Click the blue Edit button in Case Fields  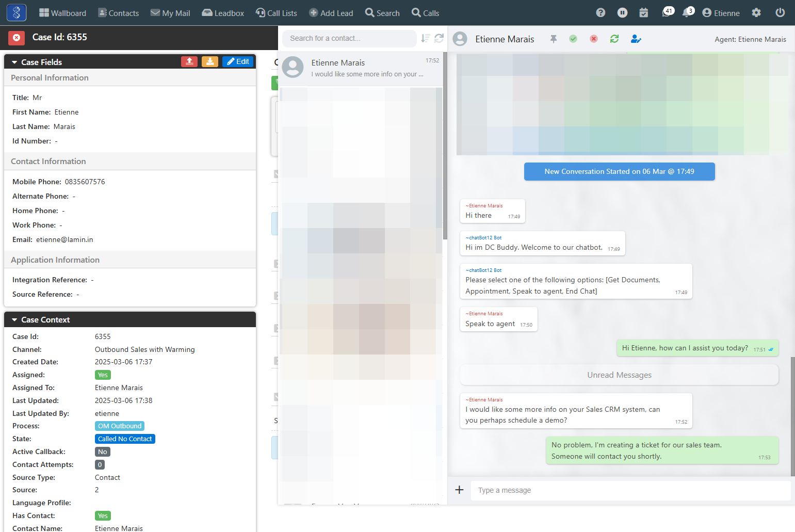point(238,61)
